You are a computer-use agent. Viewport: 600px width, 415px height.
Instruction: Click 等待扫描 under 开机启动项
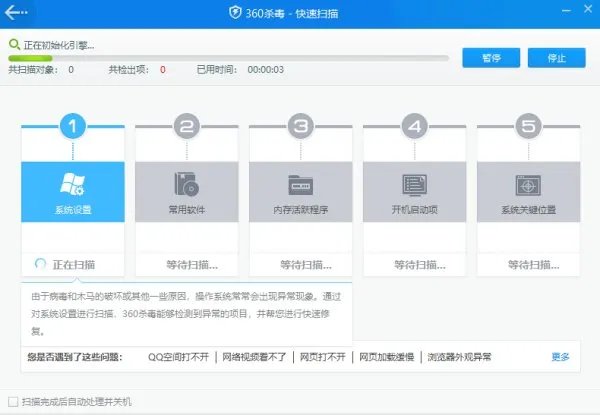(420, 265)
